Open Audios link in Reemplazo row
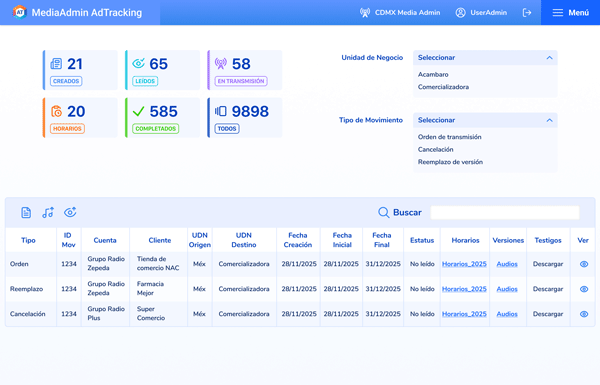 [x=507, y=289]
